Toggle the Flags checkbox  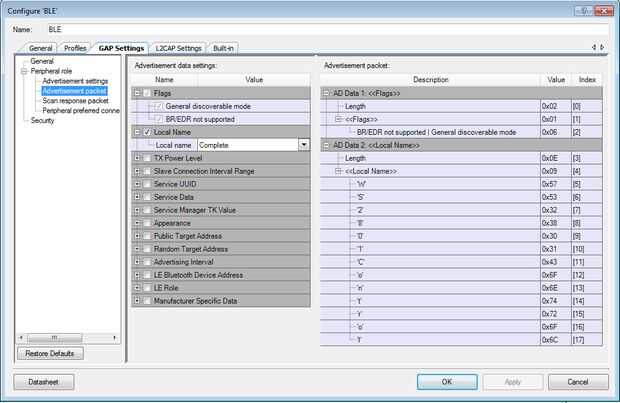pos(147,93)
